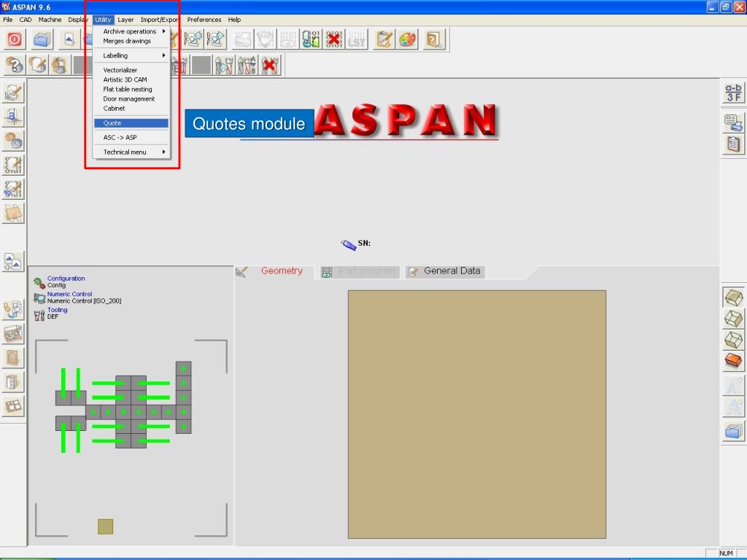Click the small tan square in machine view

(105, 526)
